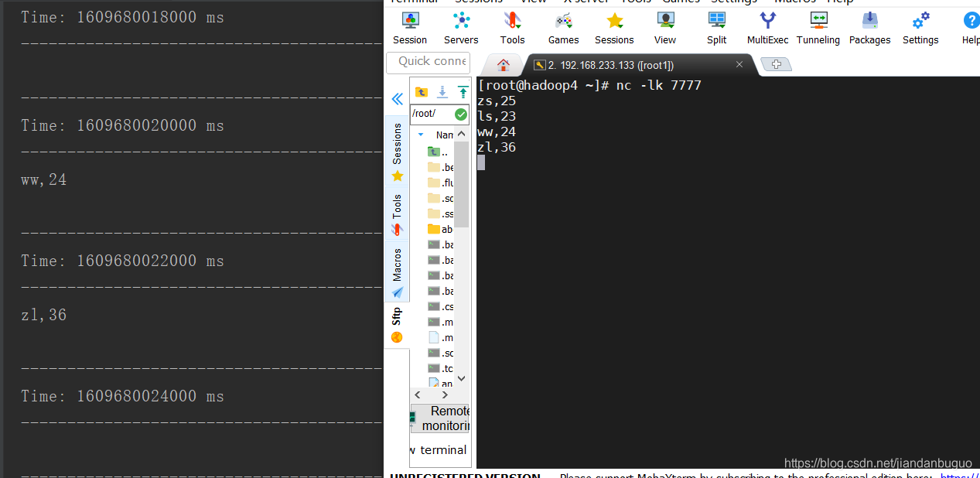Screen dimensions: 980x478
Task: Select the .be folder in SFTP list
Action: pos(441,167)
